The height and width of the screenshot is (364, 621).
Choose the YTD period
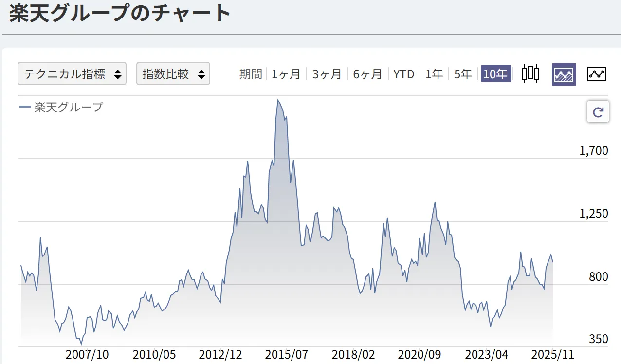pyautogui.click(x=403, y=74)
